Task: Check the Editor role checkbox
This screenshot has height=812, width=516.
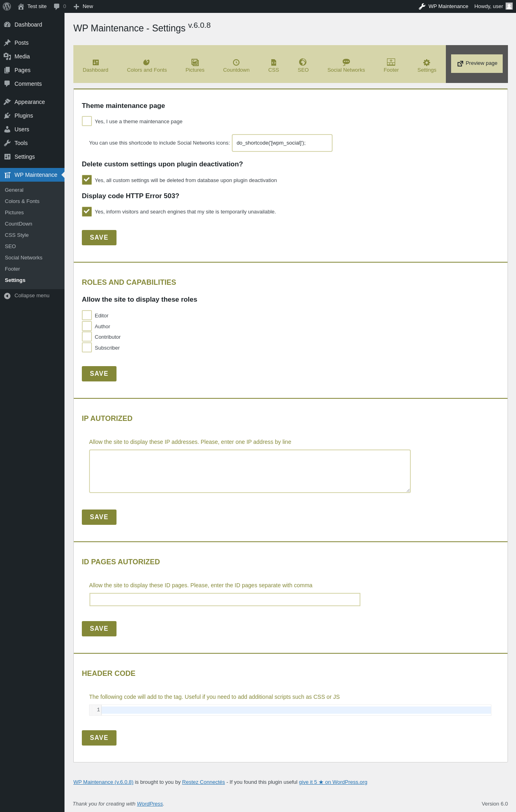Action: point(87,315)
